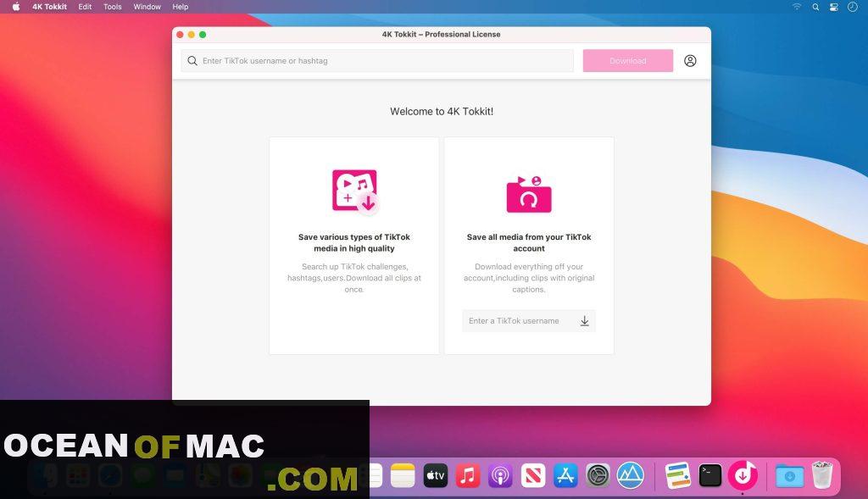Open Spotlight search in menu bar
The image size is (868, 499).
pos(815,7)
